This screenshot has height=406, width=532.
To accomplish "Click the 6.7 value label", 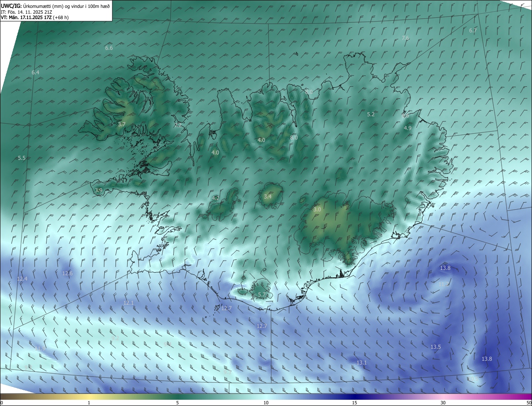I will click(473, 31).
